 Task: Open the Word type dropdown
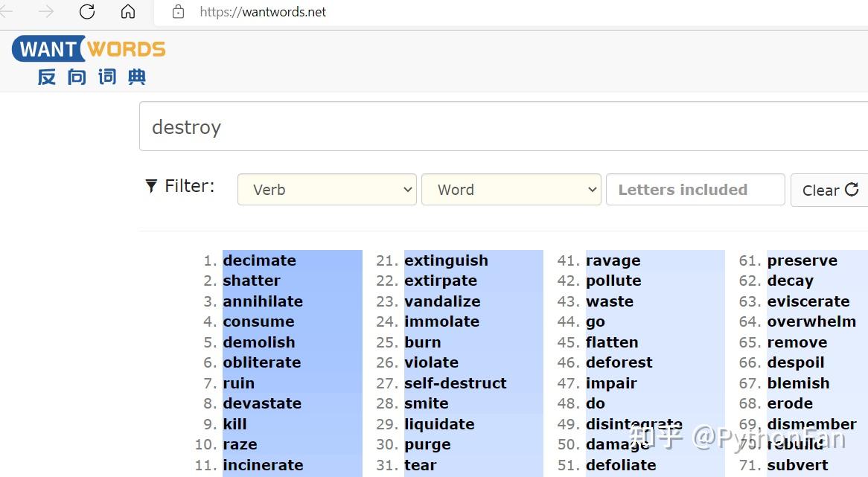[511, 190]
